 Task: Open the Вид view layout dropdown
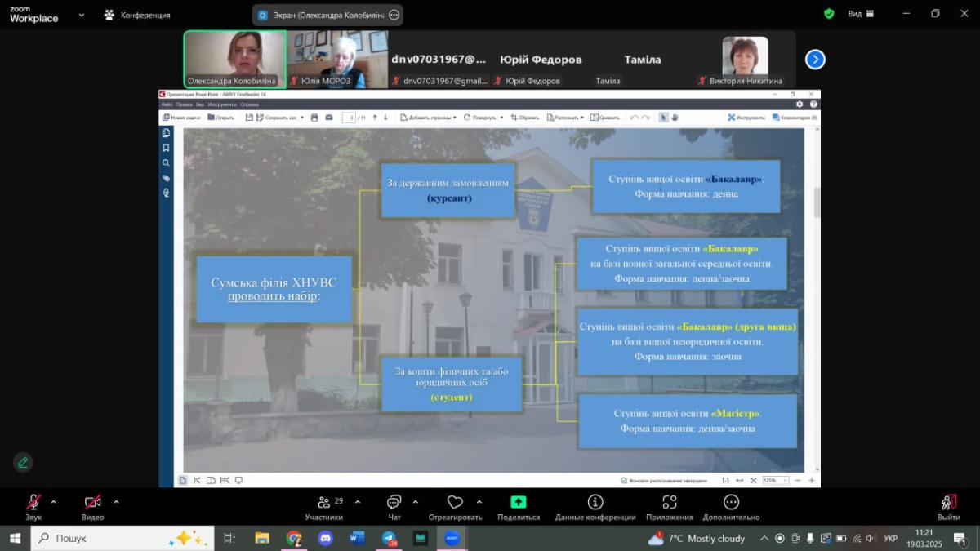point(861,14)
